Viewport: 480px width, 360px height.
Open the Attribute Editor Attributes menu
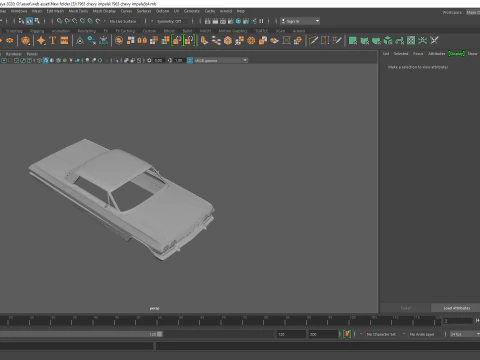(436, 53)
